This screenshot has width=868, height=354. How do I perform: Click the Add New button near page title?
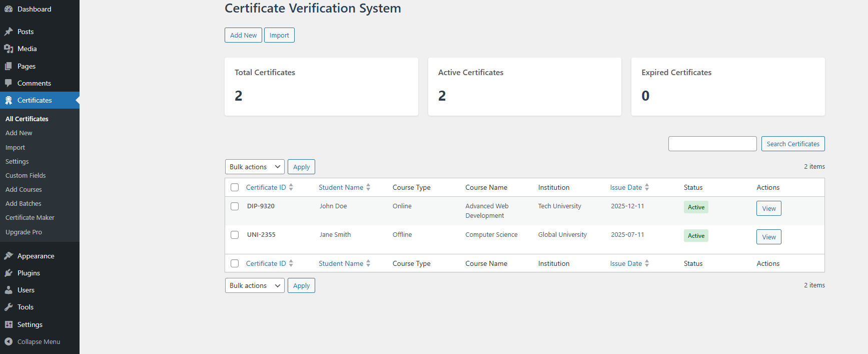[x=243, y=35]
